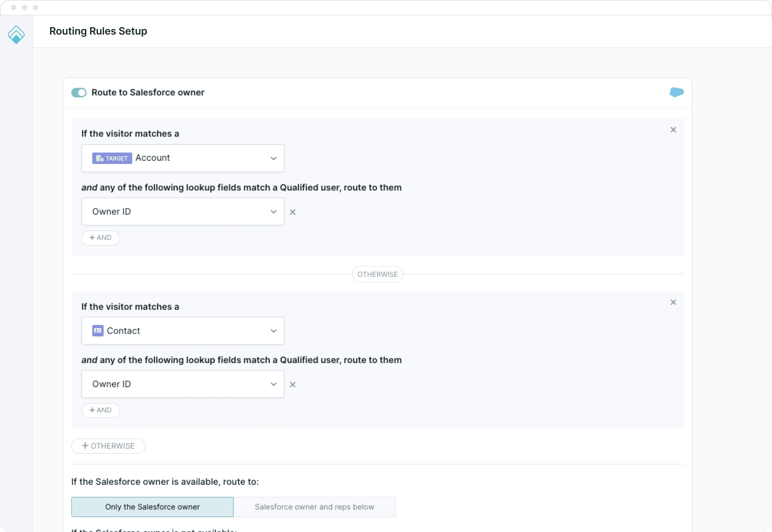Add another OTHERWISE rule
This screenshot has width=772, height=532.
tap(108, 446)
